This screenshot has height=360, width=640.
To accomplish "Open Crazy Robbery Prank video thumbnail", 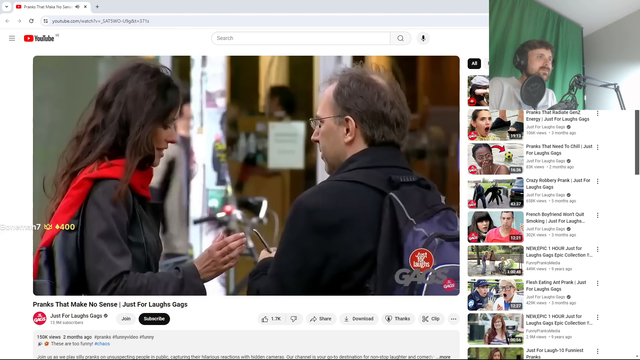I will pyautogui.click(x=496, y=193).
